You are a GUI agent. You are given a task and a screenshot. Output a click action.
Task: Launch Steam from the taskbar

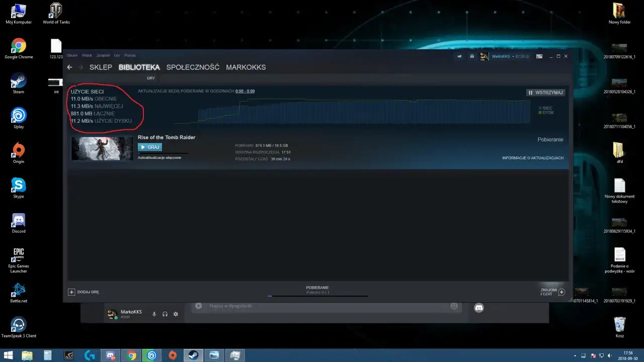[x=193, y=355]
